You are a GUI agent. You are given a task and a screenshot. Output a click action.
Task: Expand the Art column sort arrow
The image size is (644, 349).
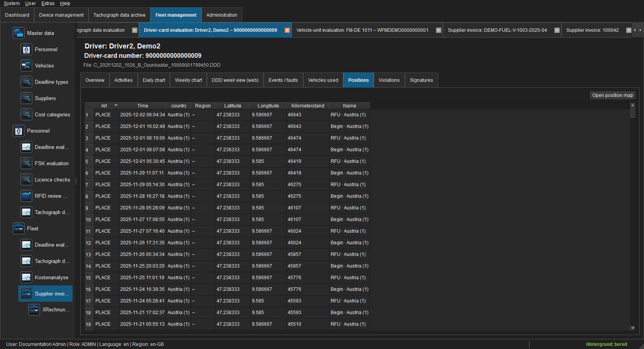coord(116,105)
